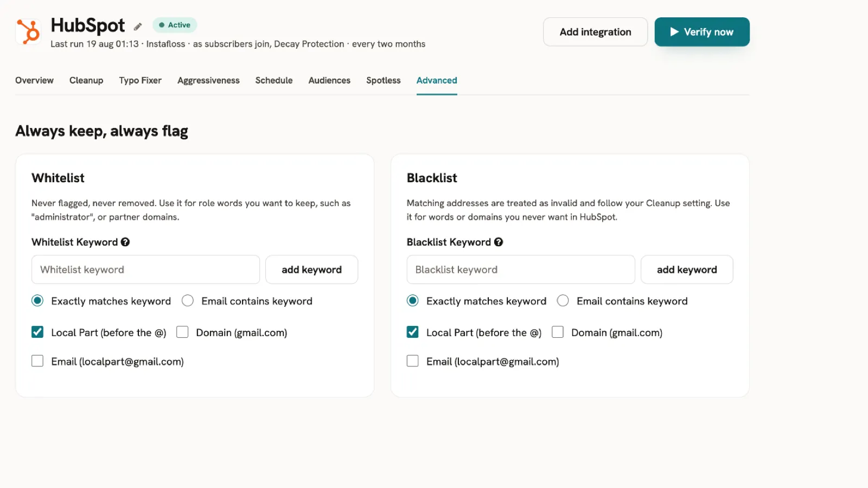Add keyword to the Whitelist

click(311, 269)
